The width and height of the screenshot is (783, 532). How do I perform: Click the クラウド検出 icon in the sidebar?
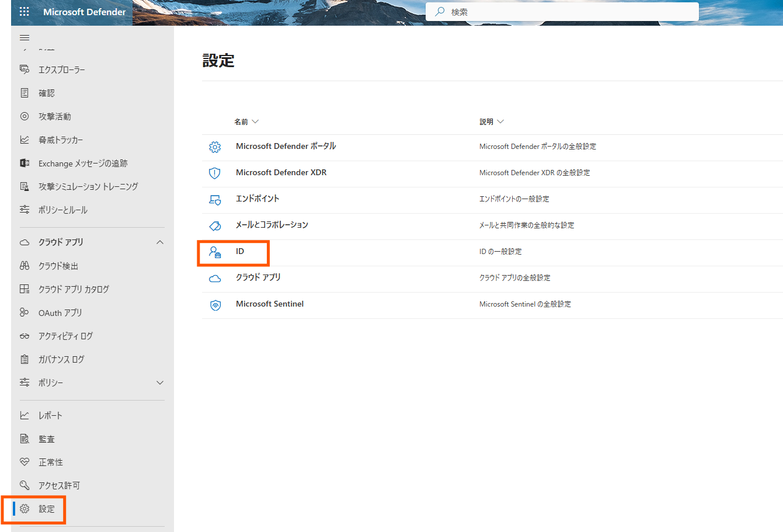pyautogui.click(x=24, y=265)
